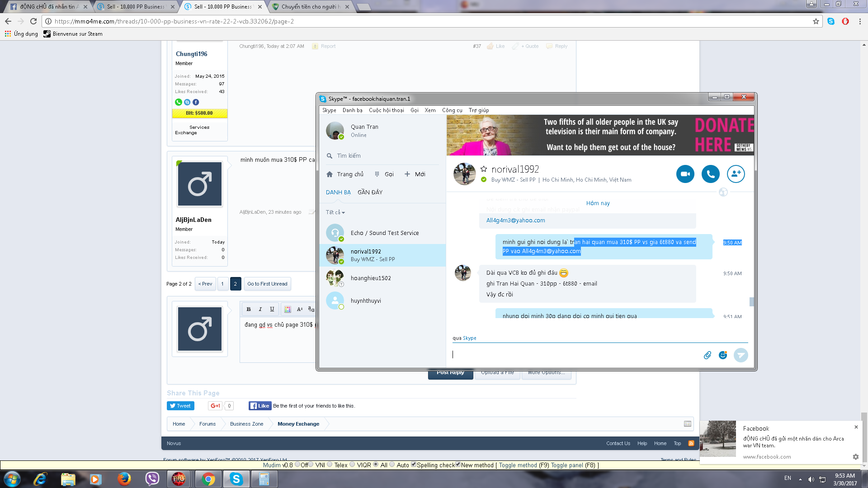This screenshot has height=488, width=868.
Task: Select the Telex radio button in Mudim
Action: (x=330, y=465)
